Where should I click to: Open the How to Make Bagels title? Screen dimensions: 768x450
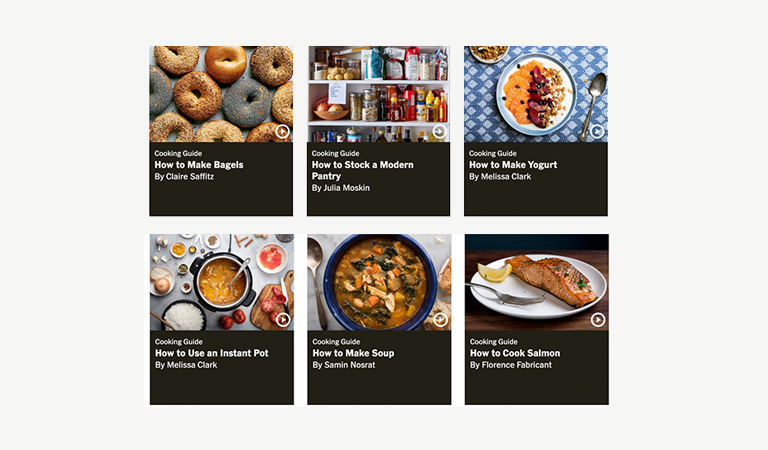[199, 165]
